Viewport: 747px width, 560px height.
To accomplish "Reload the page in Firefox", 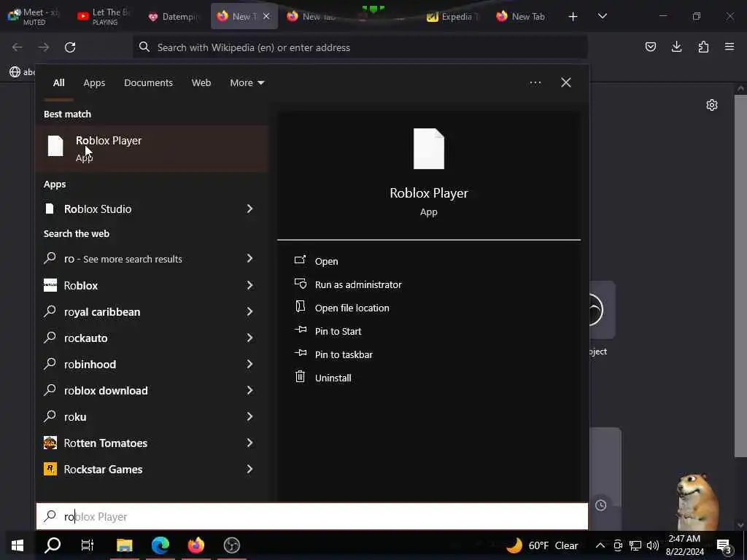I will pyautogui.click(x=70, y=47).
